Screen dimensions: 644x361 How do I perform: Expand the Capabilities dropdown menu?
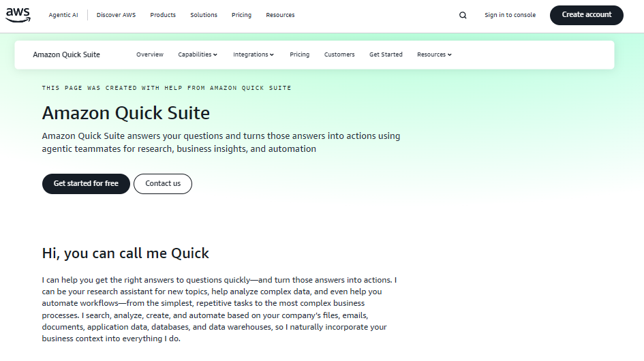(x=198, y=54)
